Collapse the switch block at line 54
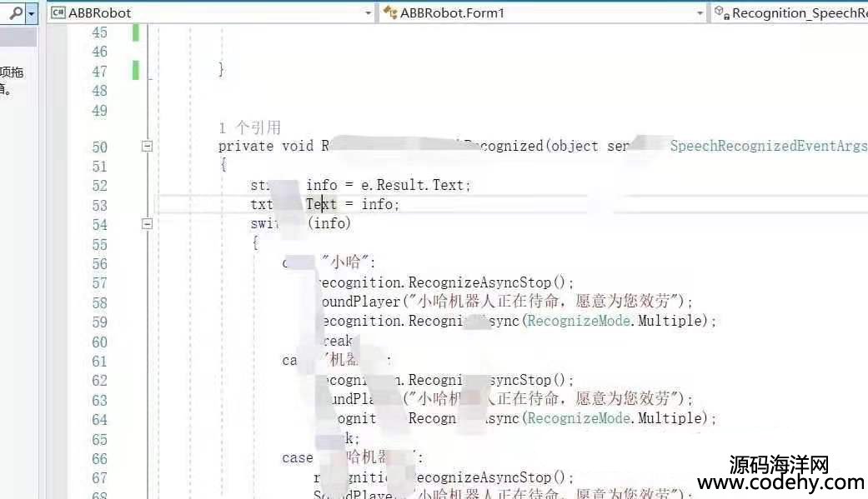The width and height of the screenshot is (868, 499). (x=147, y=224)
